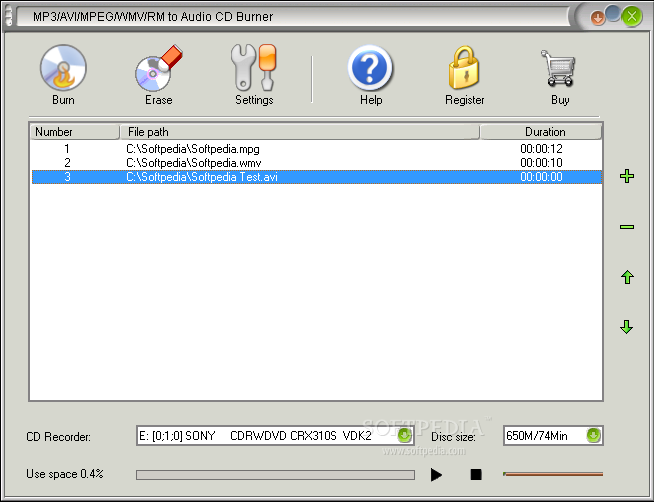Sort by the File path column header
This screenshot has width=654, height=502.
pos(299,132)
